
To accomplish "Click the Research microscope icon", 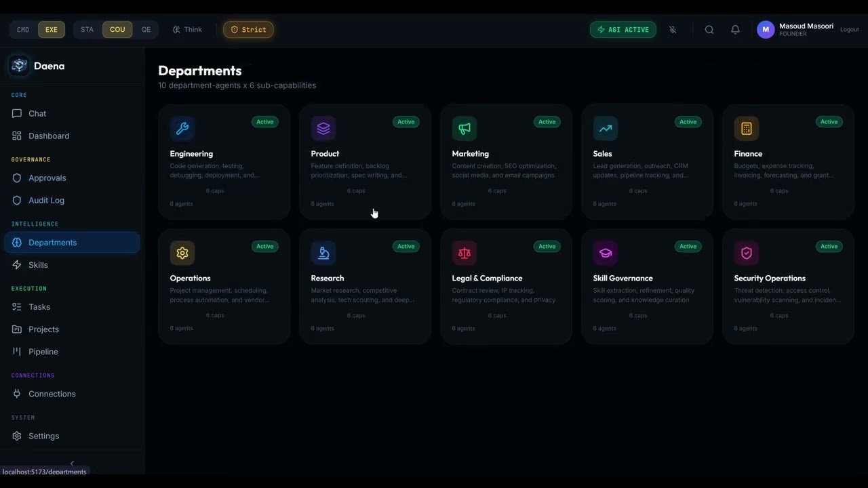I will (323, 253).
